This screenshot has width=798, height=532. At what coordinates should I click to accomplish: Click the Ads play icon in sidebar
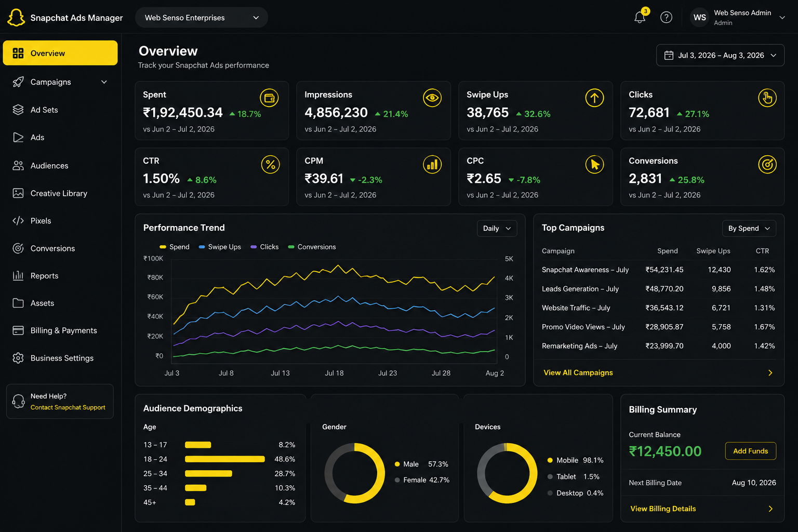(18, 137)
